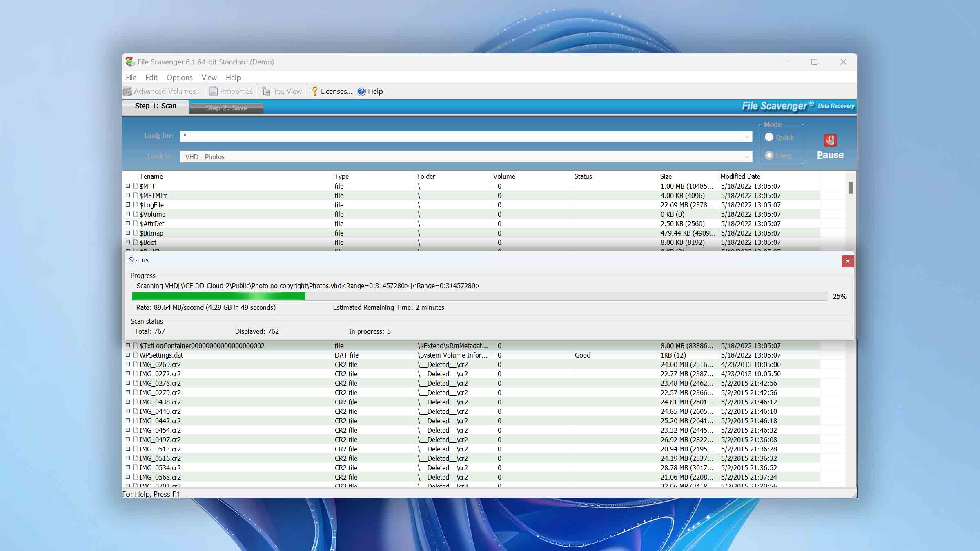The image size is (980, 551).
Task: Sort by the Volume column header
Action: [x=504, y=177]
